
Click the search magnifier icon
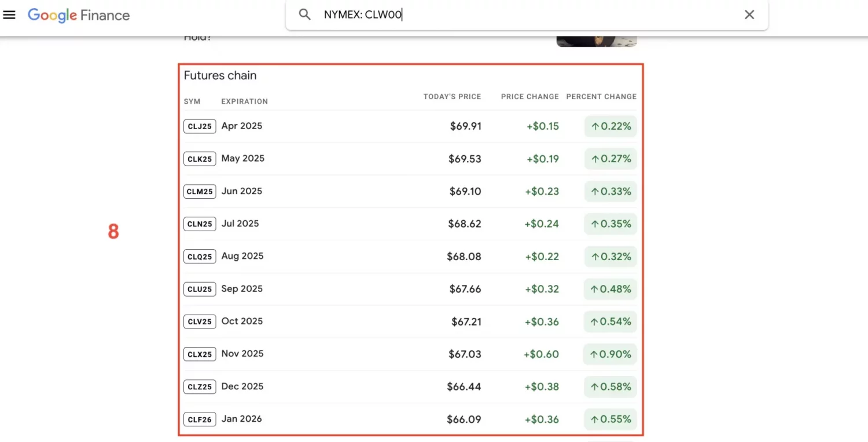coord(304,15)
